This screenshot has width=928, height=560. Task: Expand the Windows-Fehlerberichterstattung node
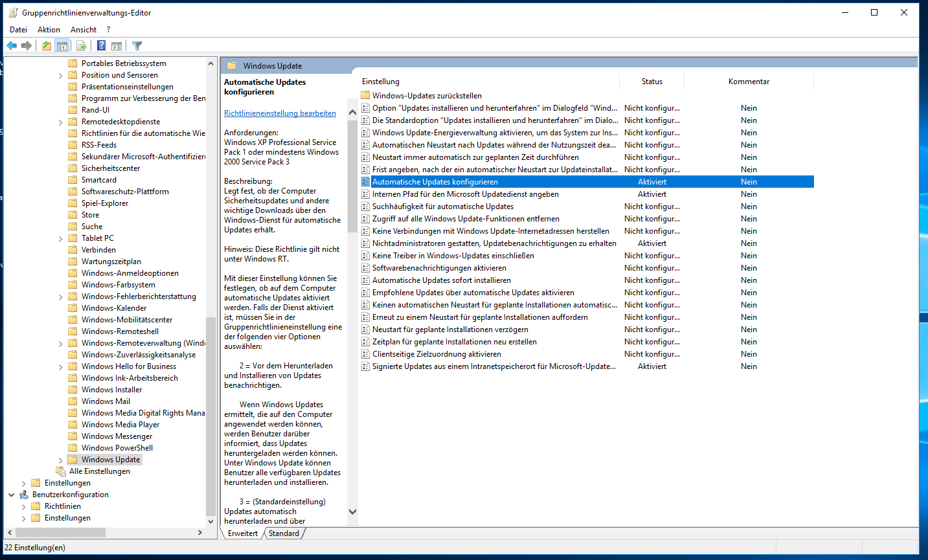60,297
